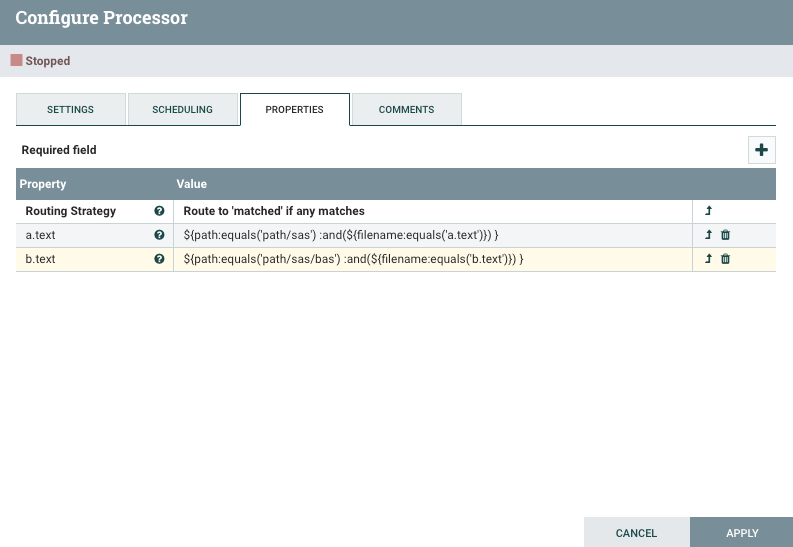Screen dimensions: 793x547
Task: Open the Scheduling tab
Action: [183, 109]
